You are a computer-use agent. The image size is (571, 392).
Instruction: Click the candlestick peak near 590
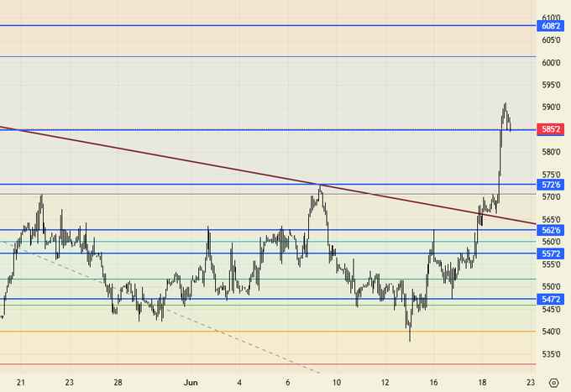(505, 104)
